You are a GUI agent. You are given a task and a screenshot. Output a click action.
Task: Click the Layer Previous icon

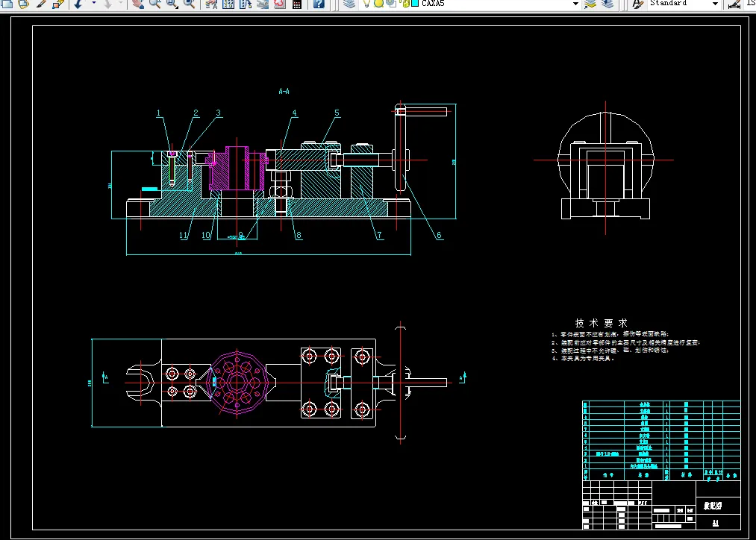pos(607,4)
